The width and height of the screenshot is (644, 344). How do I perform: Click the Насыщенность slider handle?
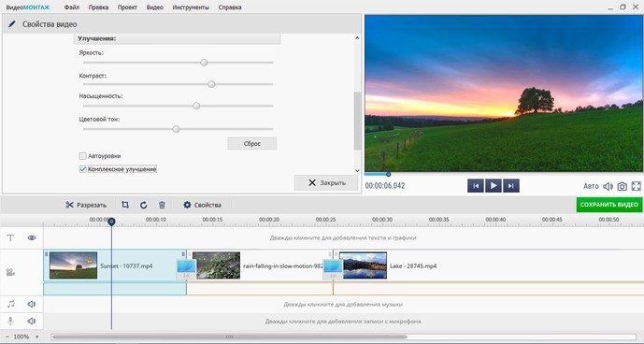tap(196, 106)
